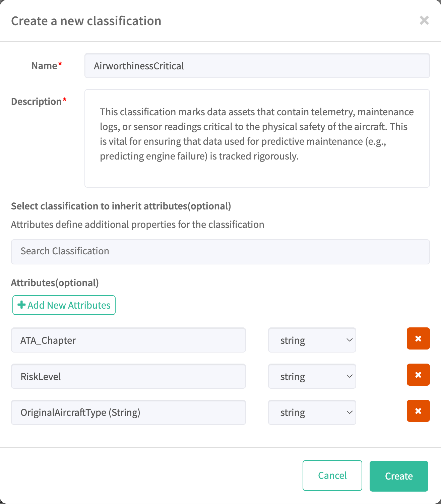The image size is (441, 504).
Task: Edit the OriginalAircraftType (String) name field
Action: (128, 412)
